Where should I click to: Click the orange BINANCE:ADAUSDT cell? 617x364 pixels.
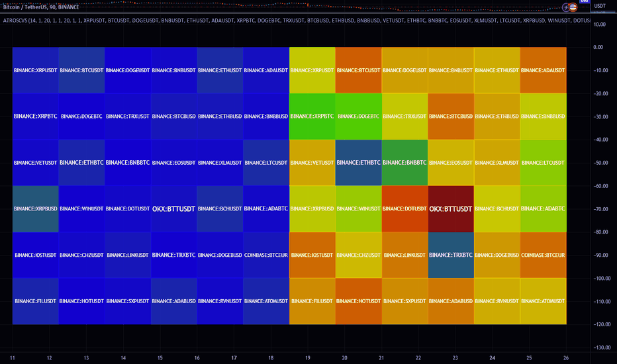click(543, 70)
